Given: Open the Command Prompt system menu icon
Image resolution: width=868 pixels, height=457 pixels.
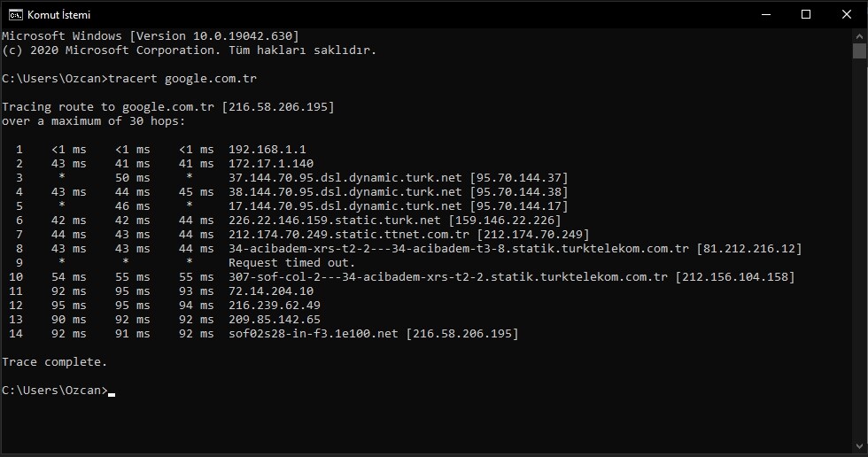Looking at the screenshot, I should (16, 14).
